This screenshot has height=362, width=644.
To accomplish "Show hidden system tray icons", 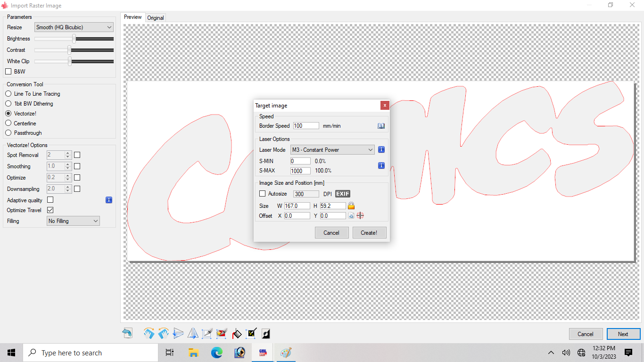I will coord(551,353).
